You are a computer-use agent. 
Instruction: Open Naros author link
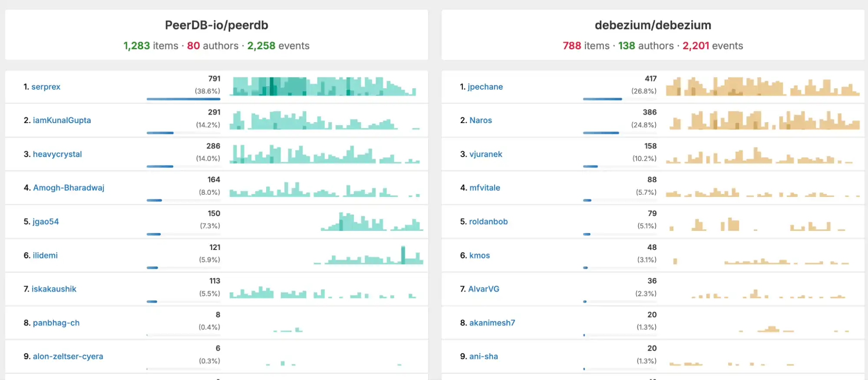point(480,120)
